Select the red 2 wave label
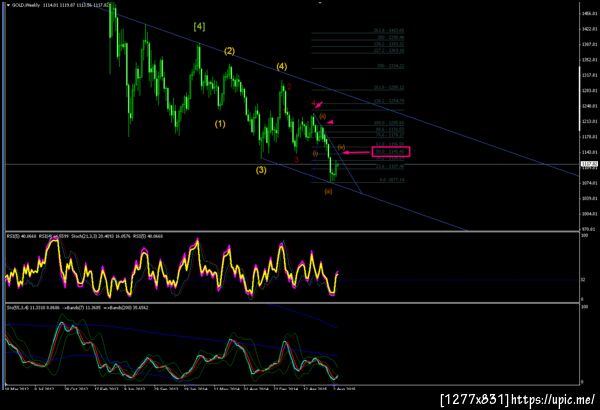The image size is (600, 410). (289, 87)
